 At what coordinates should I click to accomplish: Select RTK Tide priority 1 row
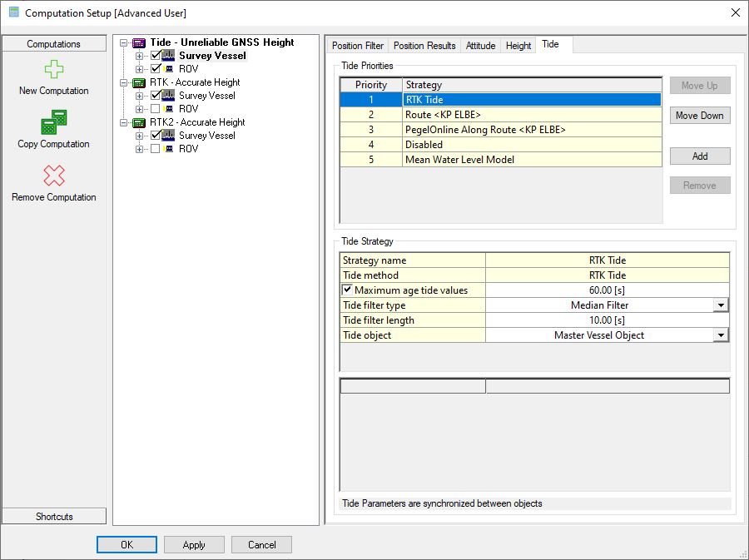click(501, 100)
